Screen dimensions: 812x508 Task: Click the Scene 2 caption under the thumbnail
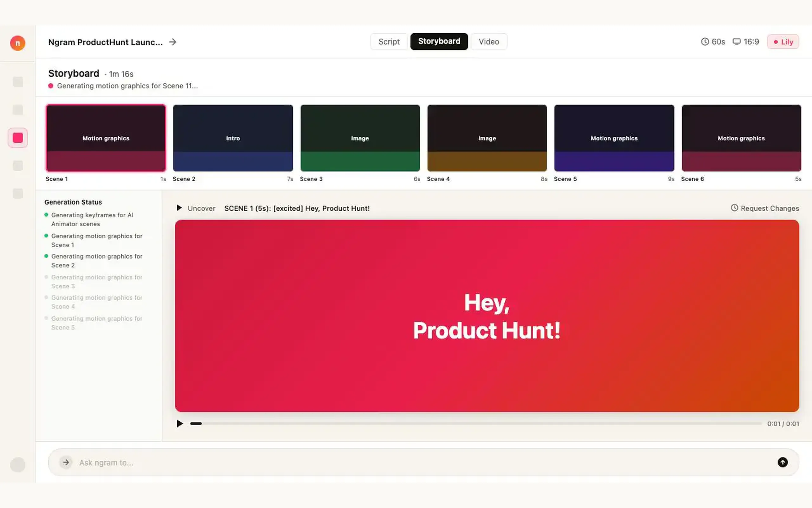(184, 179)
